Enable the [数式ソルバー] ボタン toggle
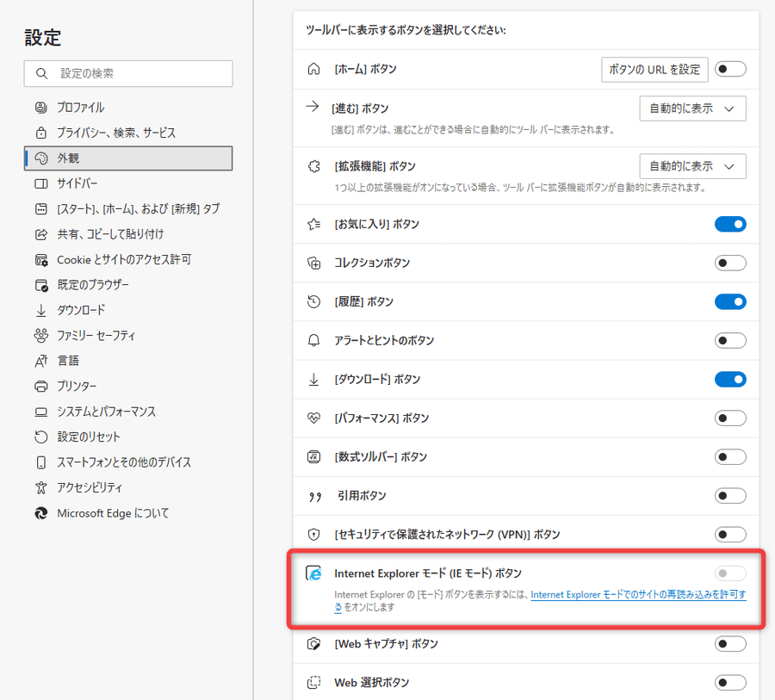Viewport: 775px width, 700px height. [730, 457]
